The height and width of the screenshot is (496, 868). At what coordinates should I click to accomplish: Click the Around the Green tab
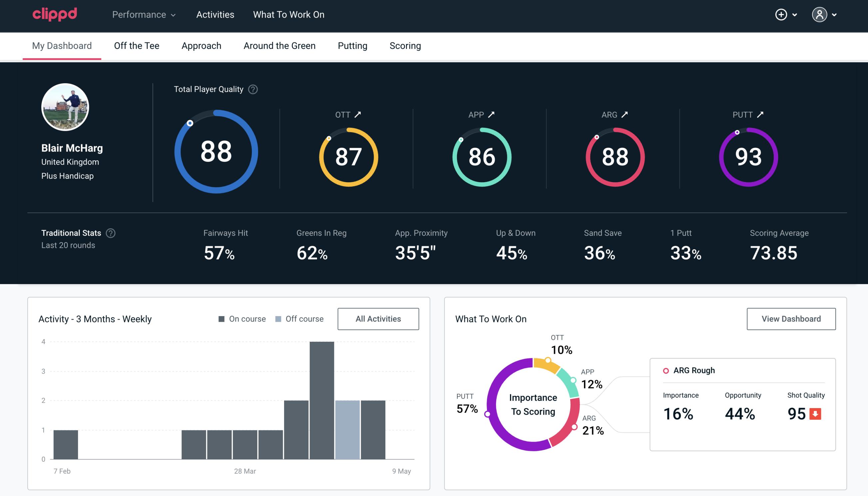pos(279,45)
